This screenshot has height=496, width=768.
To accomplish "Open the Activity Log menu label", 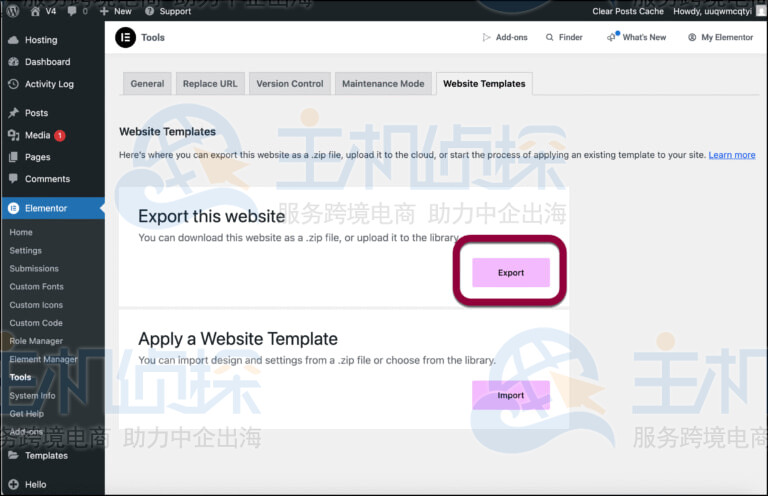I will [x=49, y=84].
